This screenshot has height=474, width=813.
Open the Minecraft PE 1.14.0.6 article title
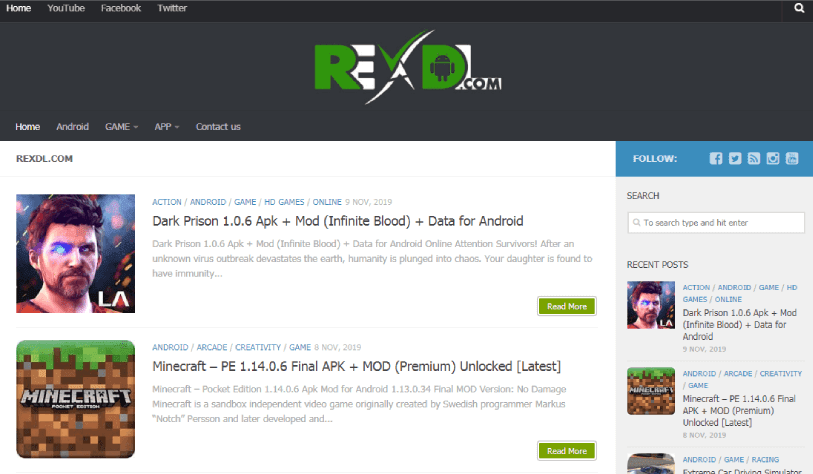[x=357, y=367]
